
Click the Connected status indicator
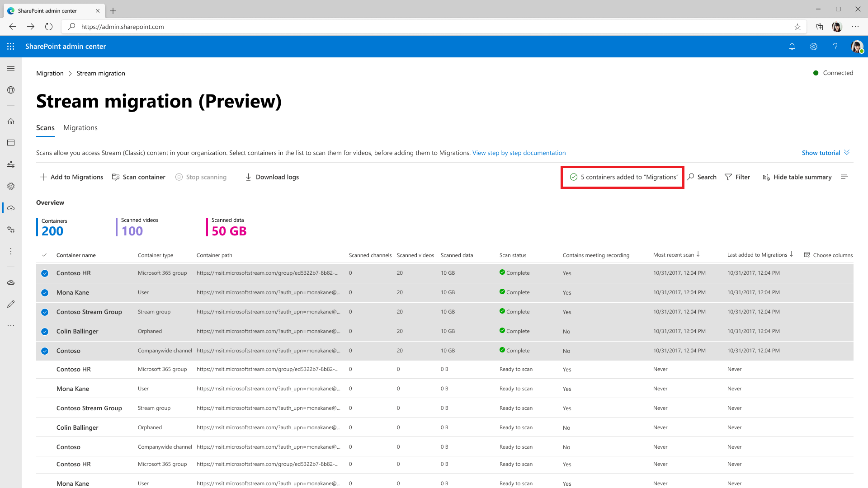833,73
